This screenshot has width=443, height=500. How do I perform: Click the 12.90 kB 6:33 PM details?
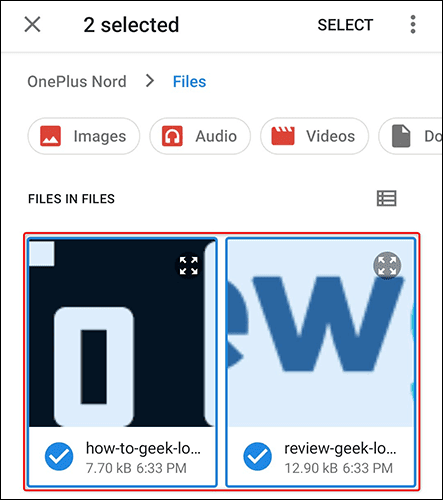tap(338, 468)
